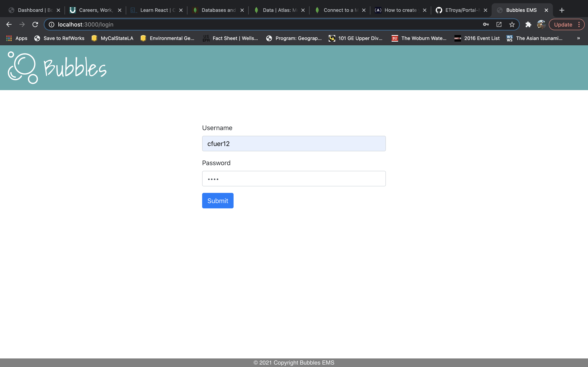Focus the Password input field
The height and width of the screenshot is (367, 588).
(294, 179)
